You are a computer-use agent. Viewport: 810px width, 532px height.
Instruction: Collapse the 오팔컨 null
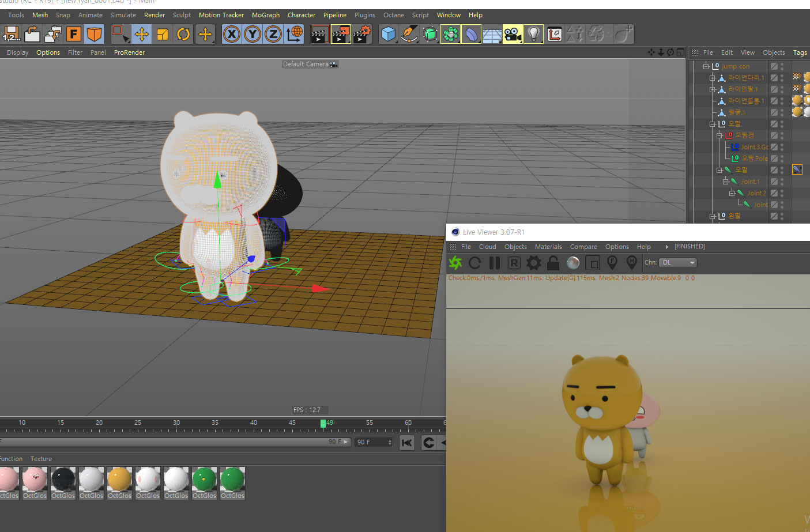click(x=719, y=135)
